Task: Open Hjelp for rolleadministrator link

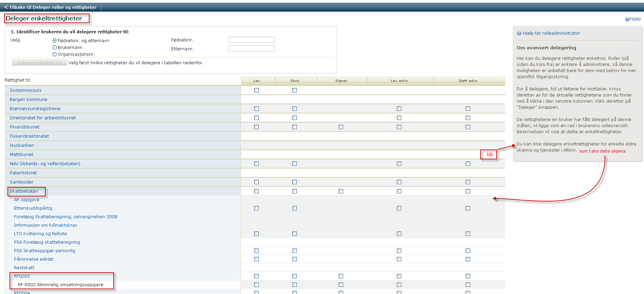Action: point(551,33)
